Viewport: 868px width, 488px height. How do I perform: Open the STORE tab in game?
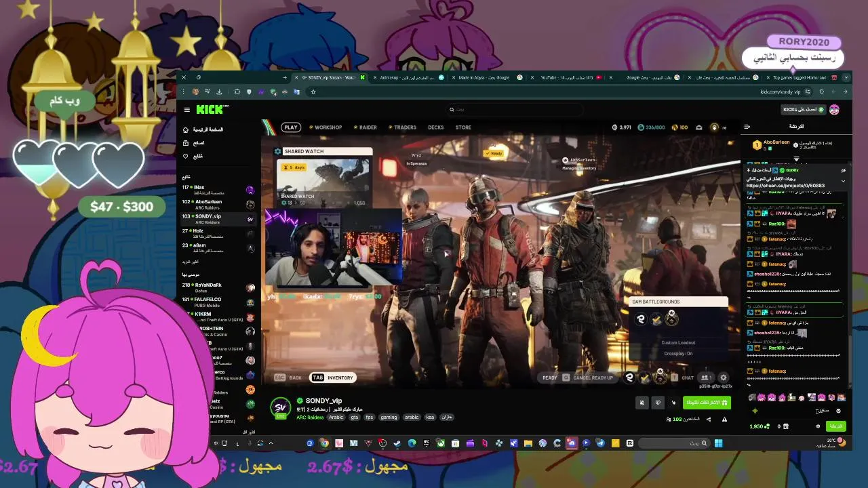(x=463, y=127)
